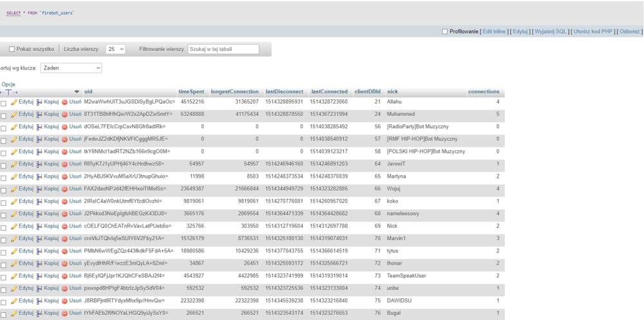The image size is (644, 320).
Task: Click the pencil edit icon in Allahu row
Action: pyautogui.click(x=14, y=102)
